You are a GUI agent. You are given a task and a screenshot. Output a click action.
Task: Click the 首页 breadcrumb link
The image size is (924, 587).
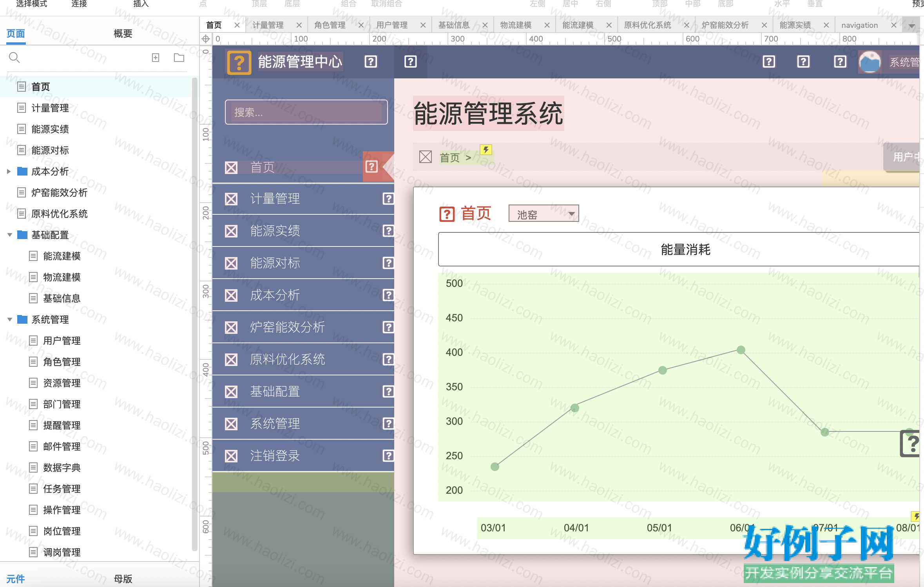450,158
